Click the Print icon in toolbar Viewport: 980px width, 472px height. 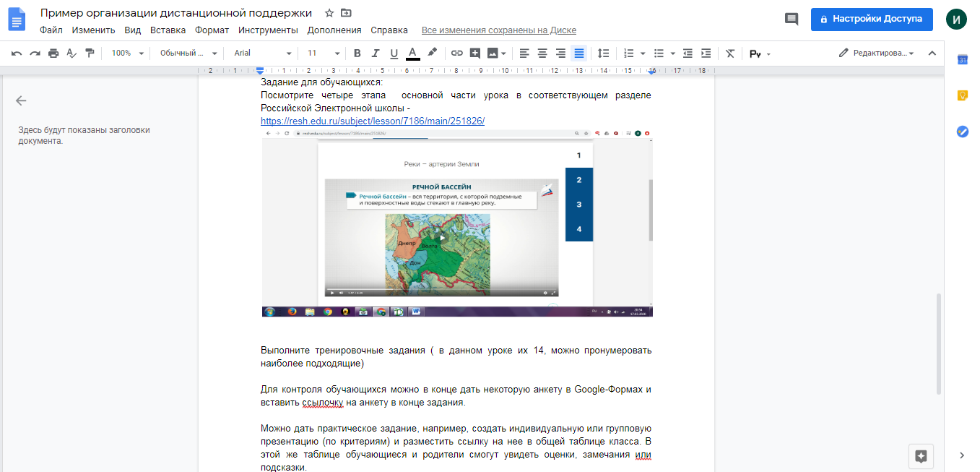(53, 53)
